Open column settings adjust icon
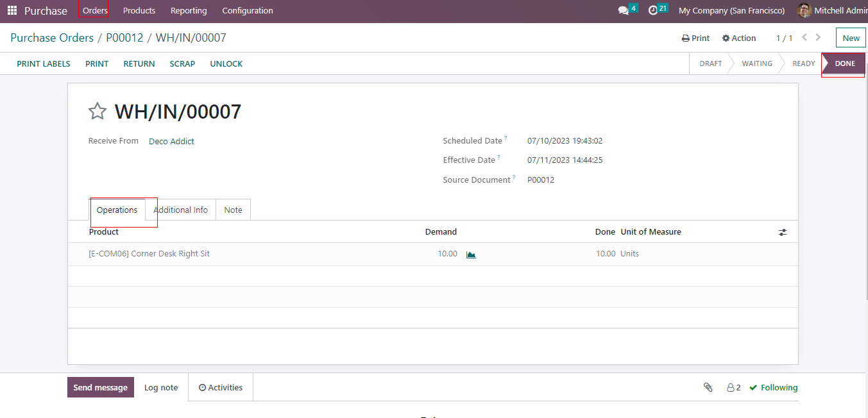 tap(782, 232)
